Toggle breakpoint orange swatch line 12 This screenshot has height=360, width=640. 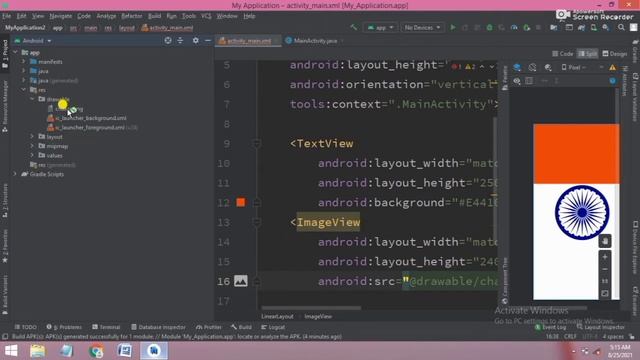(x=241, y=202)
